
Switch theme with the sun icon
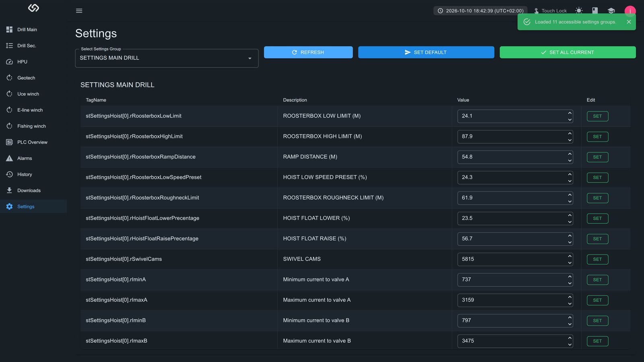pyautogui.click(x=579, y=11)
